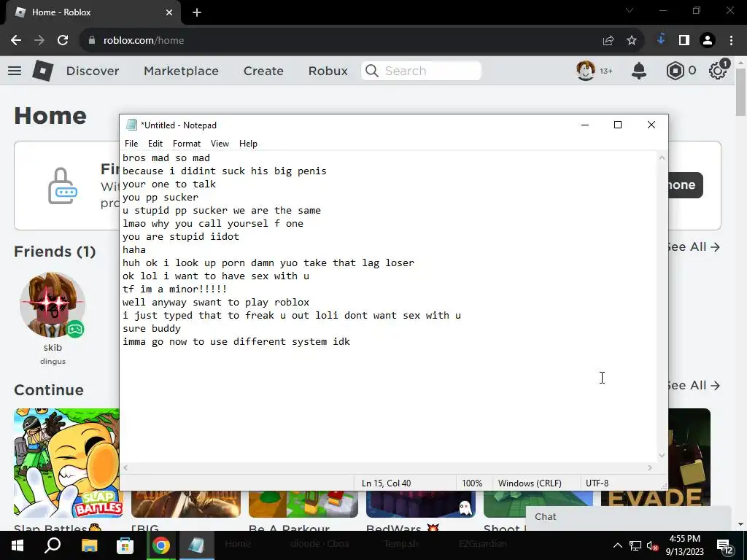Open the Notepad Help menu
The width and height of the screenshot is (747, 560).
248,144
